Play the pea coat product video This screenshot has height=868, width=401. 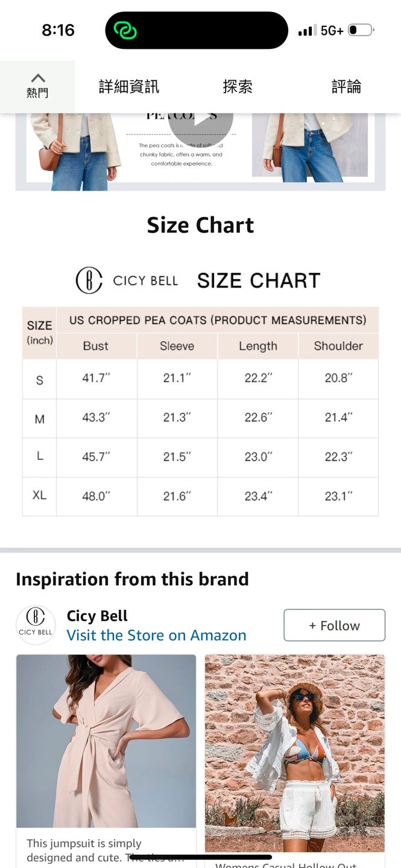pyautogui.click(x=201, y=119)
